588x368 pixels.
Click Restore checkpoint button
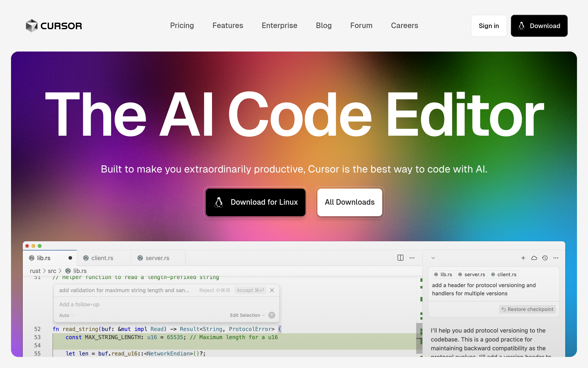528,309
